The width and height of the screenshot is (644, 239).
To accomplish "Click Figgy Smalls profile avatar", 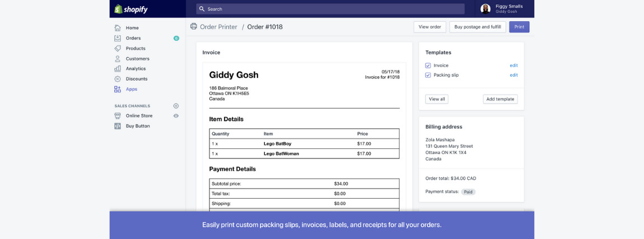I will (x=486, y=8).
